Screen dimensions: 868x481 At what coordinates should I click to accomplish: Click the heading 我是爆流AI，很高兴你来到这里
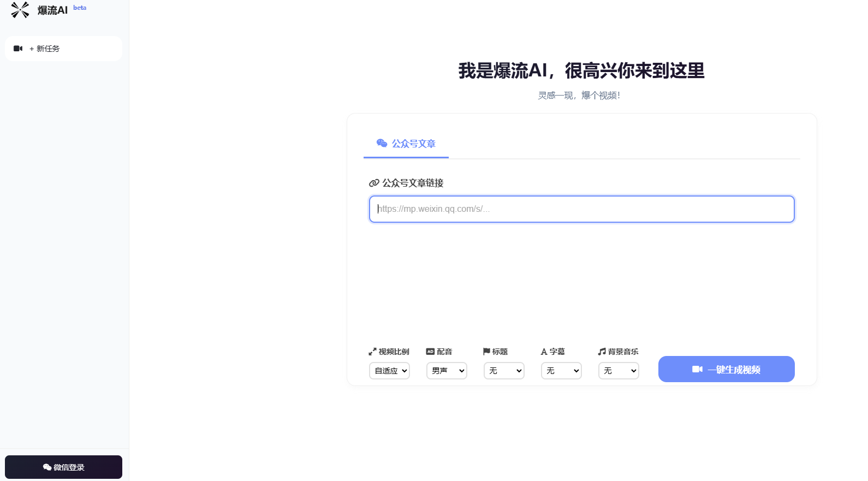point(581,70)
